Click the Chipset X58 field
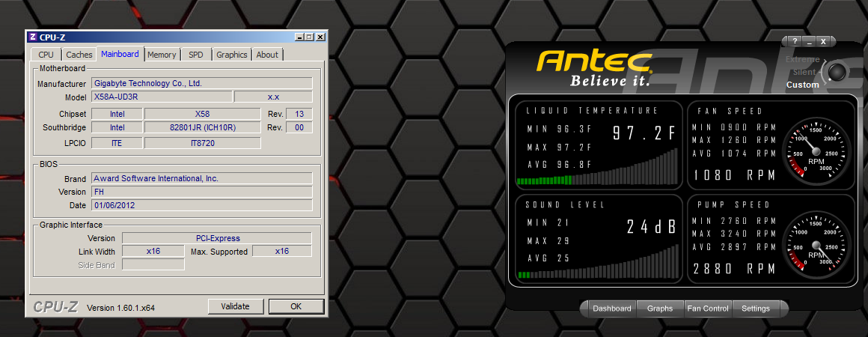Viewport: 868px width, 337px height. tap(202, 114)
